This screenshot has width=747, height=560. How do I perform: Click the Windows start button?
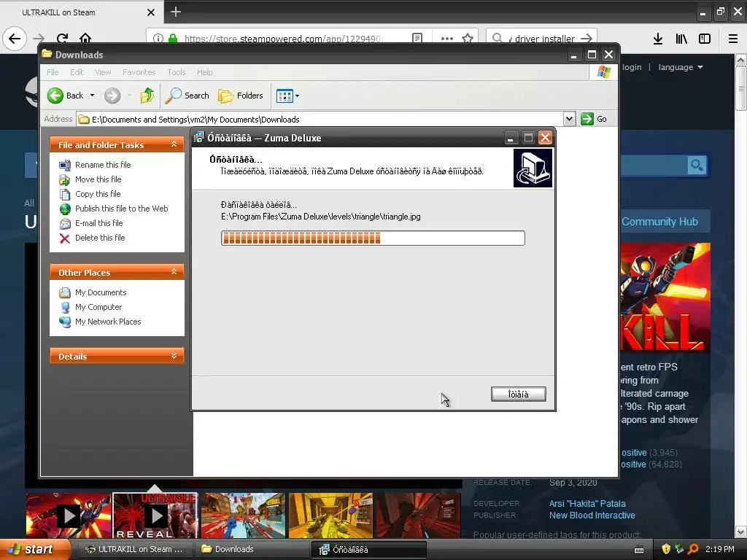point(34,549)
